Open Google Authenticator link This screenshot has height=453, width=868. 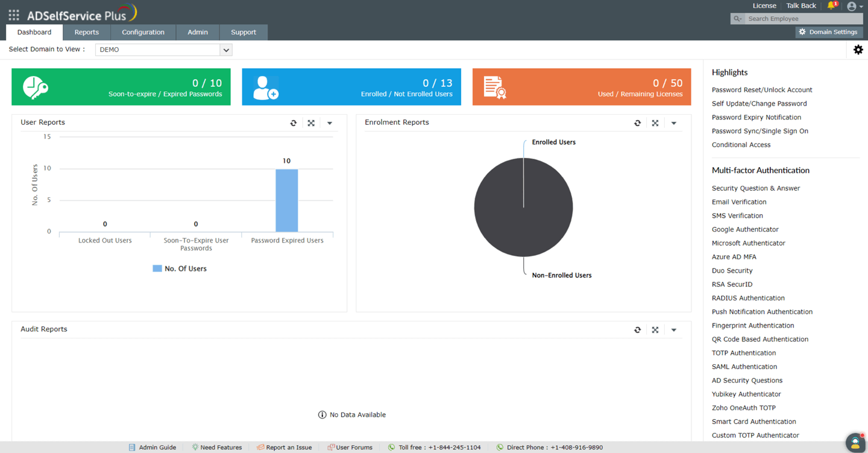coord(745,230)
